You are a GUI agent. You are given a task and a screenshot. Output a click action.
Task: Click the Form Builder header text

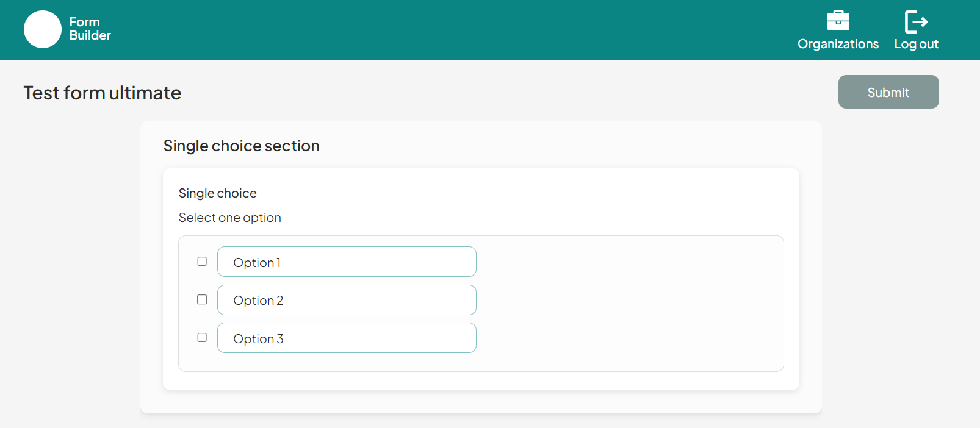point(90,29)
